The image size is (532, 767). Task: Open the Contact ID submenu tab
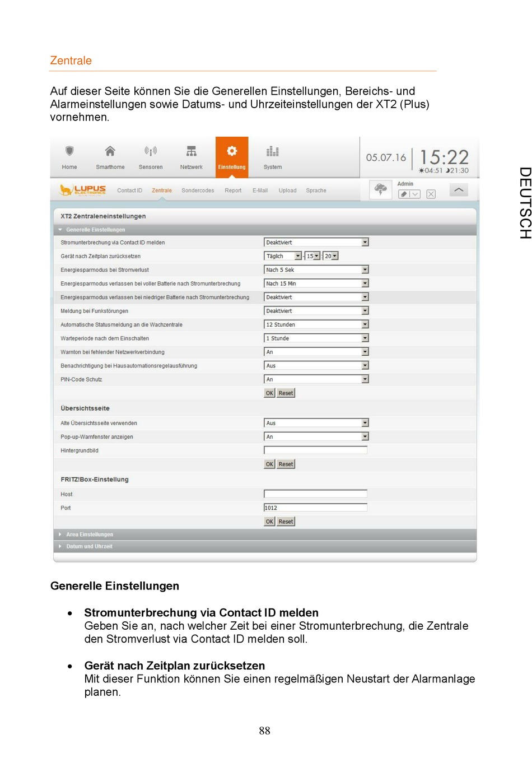130,190
